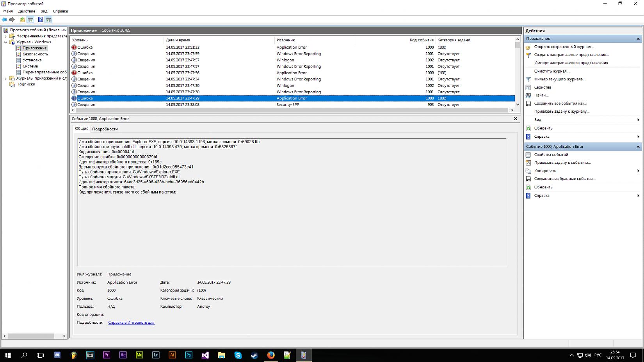The image size is (644, 362).
Task: Open the Windows Start menu
Action: [8, 355]
